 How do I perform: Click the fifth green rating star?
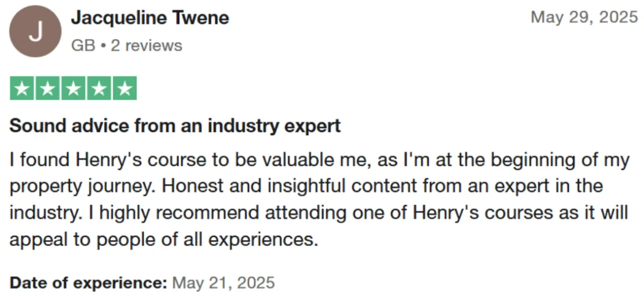tap(125, 88)
